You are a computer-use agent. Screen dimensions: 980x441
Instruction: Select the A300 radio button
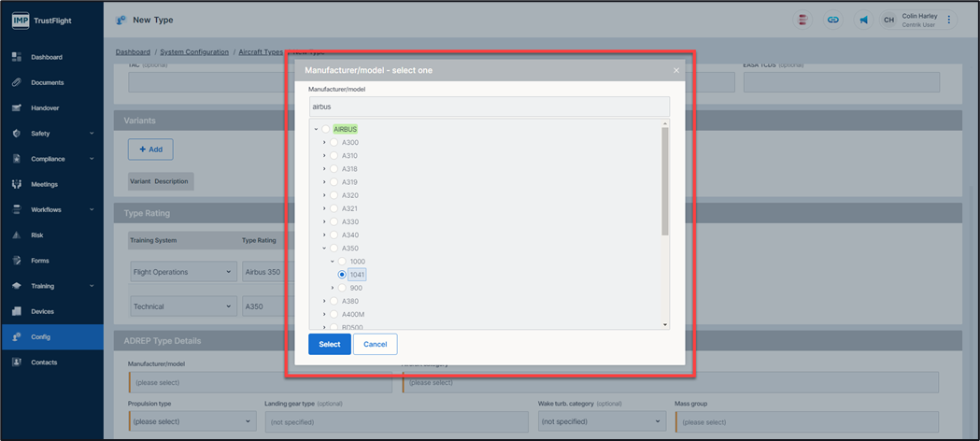(334, 142)
